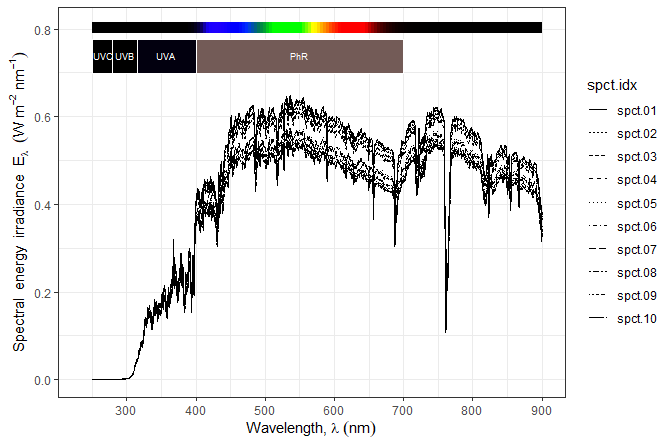The image size is (672, 447).
Task: Click the UVC waveband box
Action: coord(102,57)
